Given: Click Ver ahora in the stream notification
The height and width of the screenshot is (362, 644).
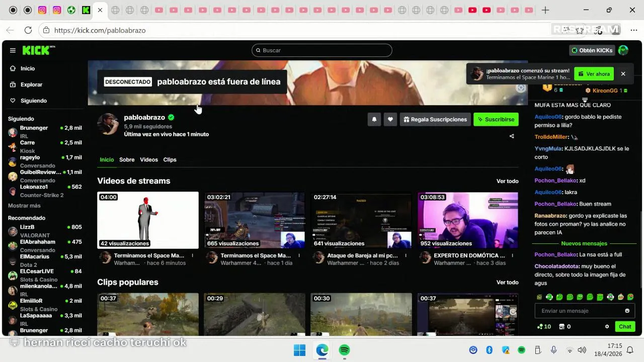Looking at the screenshot, I should click(594, 74).
